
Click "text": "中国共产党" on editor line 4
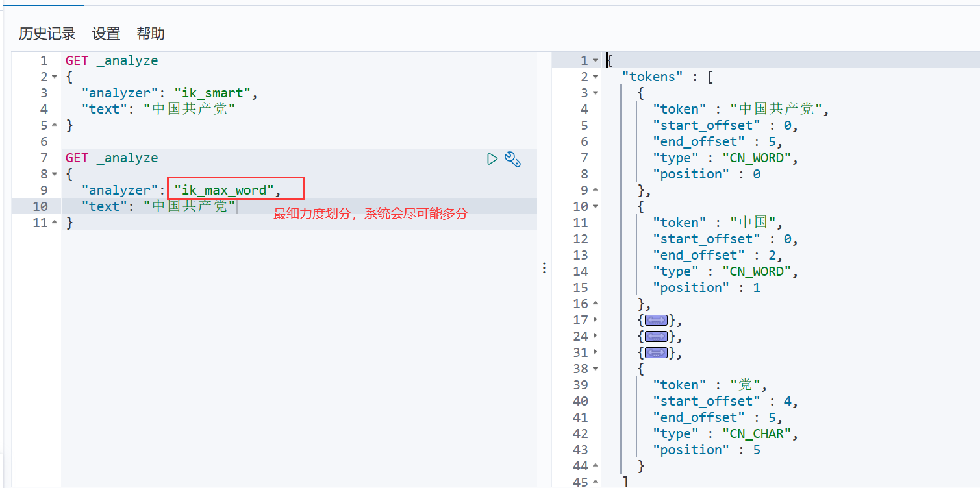click(x=158, y=110)
